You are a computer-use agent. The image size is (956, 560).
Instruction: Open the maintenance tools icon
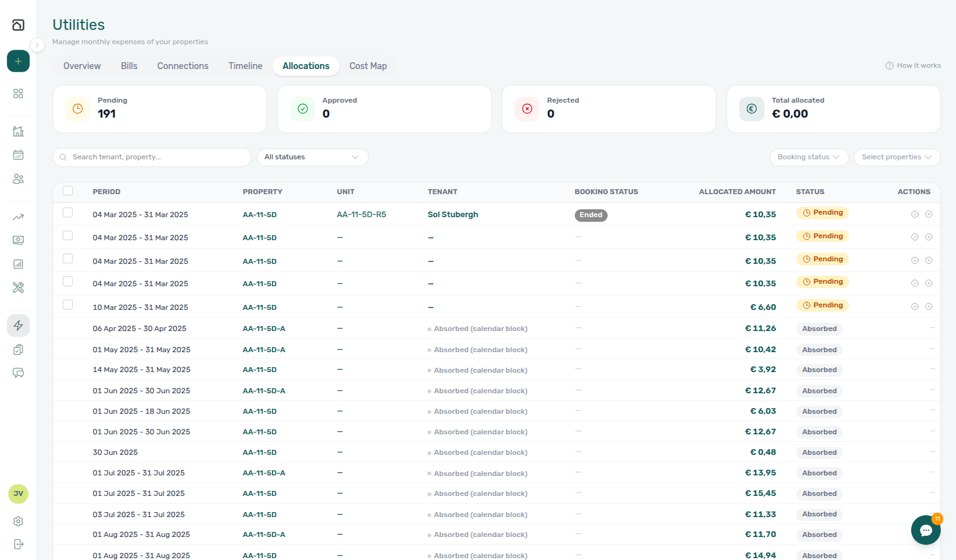(x=18, y=287)
